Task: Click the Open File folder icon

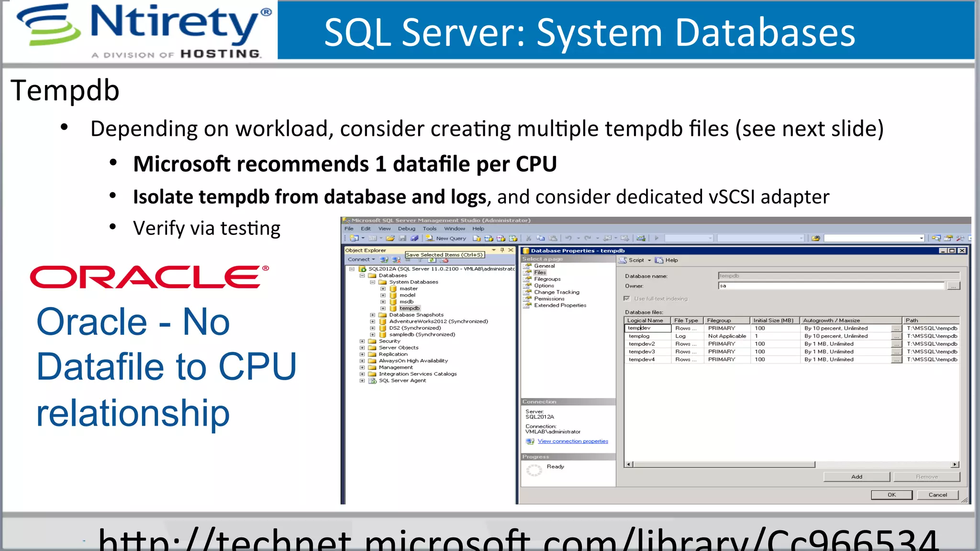Action: click(390, 238)
